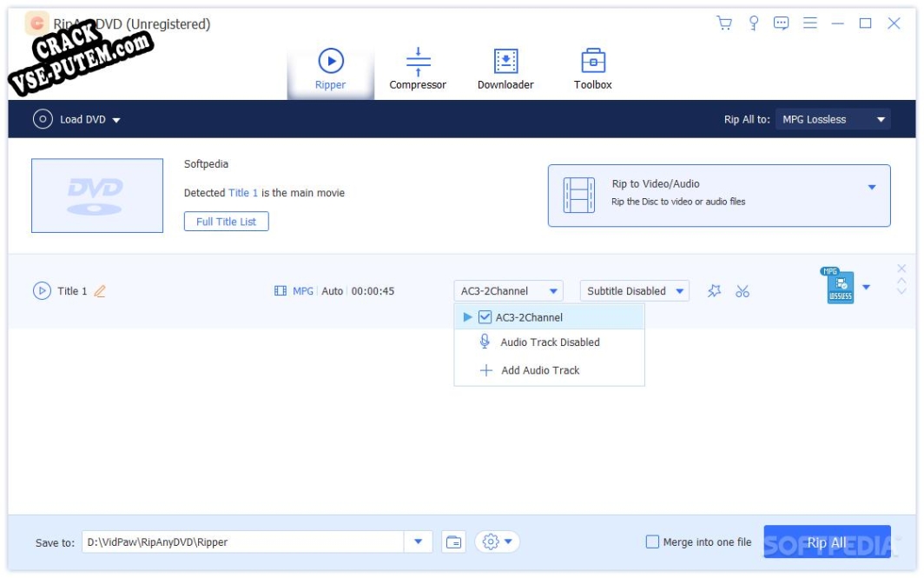Click the Save to path field
This screenshot has width=924, height=578.
[x=242, y=542]
